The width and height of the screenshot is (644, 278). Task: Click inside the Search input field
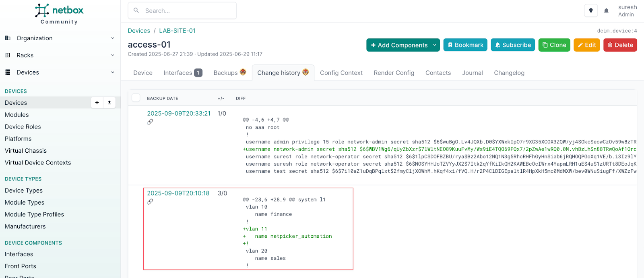tap(187, 11)
